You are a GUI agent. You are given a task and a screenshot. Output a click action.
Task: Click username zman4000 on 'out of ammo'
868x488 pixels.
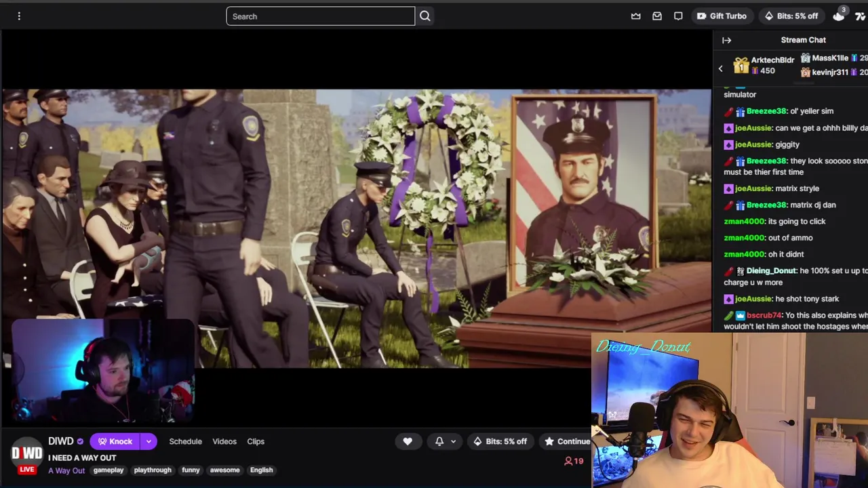[x=744, y=238]
